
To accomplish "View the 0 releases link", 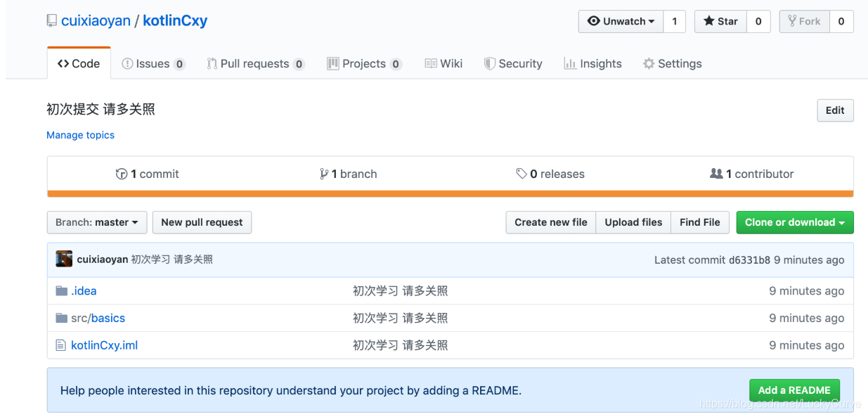I will click(550, 174).
